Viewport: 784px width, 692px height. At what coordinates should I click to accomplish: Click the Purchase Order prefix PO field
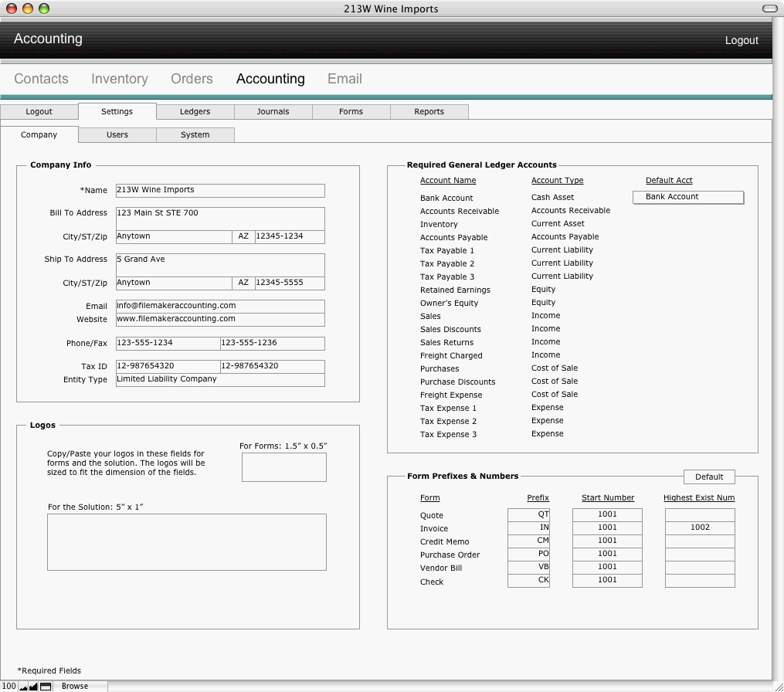click(528, 554)
